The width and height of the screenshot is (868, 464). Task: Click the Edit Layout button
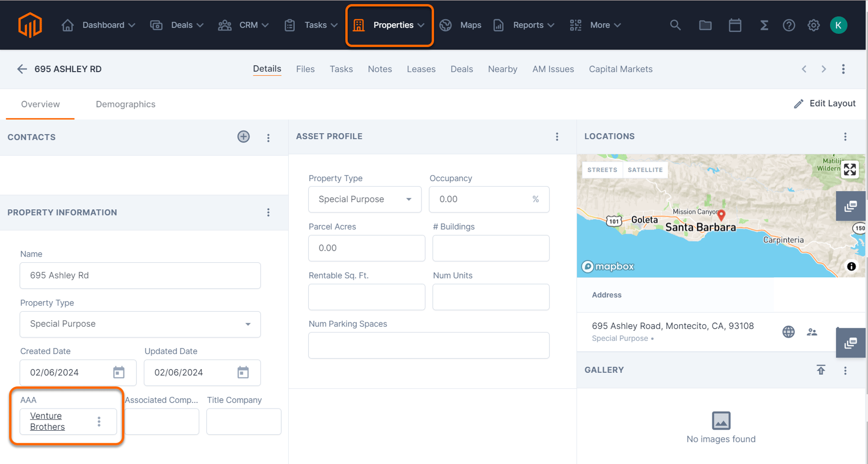[825, 103]
